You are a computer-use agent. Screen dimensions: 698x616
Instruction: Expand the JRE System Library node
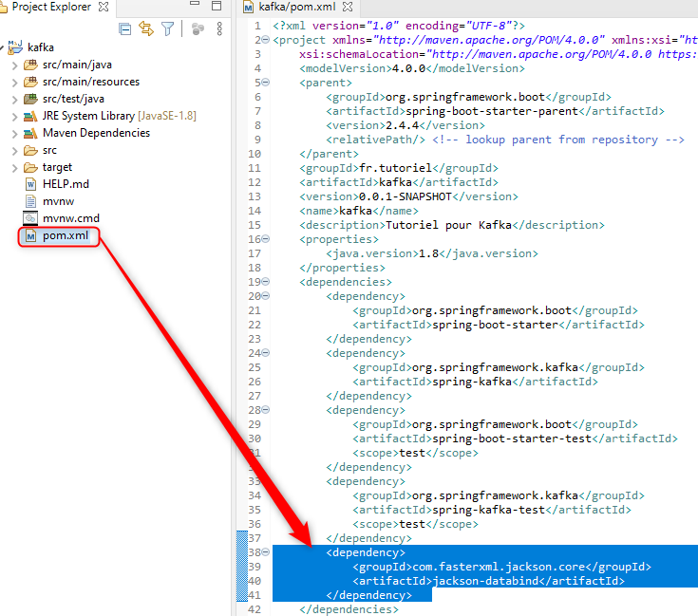click(x=13, y=116)
